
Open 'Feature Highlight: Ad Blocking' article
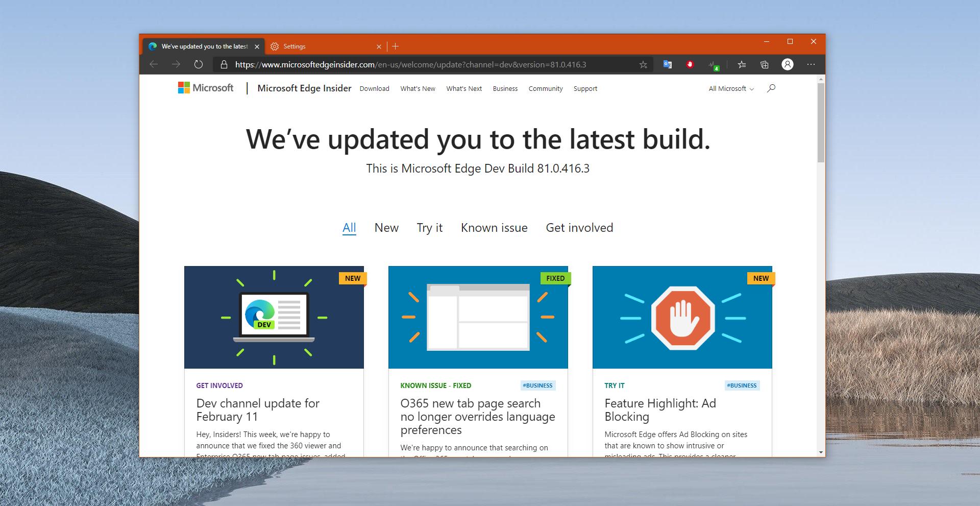660,410
